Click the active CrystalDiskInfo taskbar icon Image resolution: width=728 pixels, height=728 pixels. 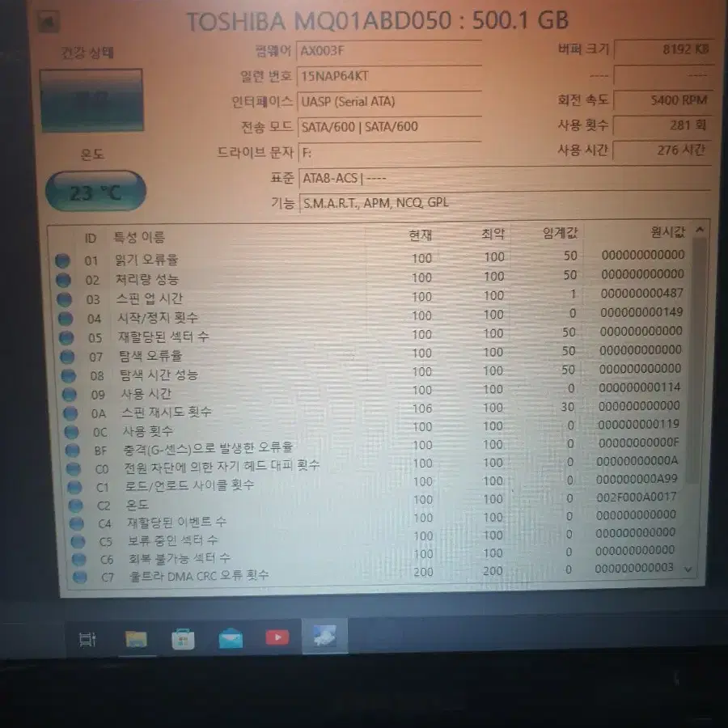pos(324,636)
